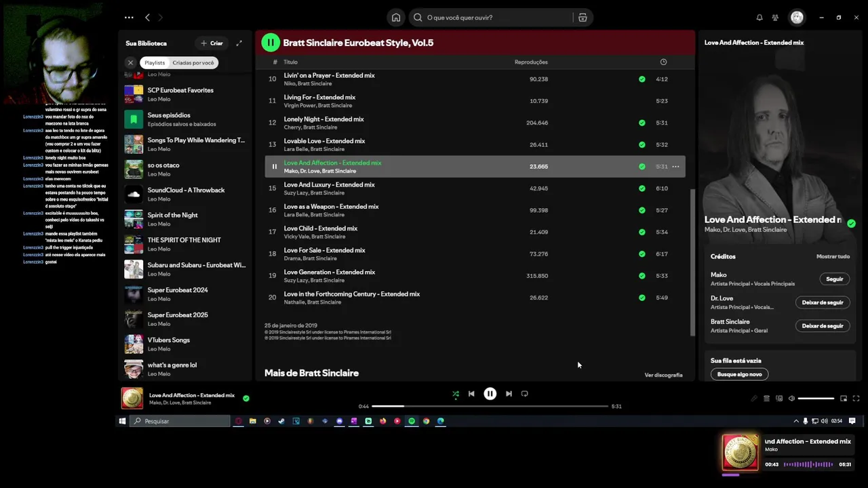Open more options for Love And Affection

(x=675, y=167)
